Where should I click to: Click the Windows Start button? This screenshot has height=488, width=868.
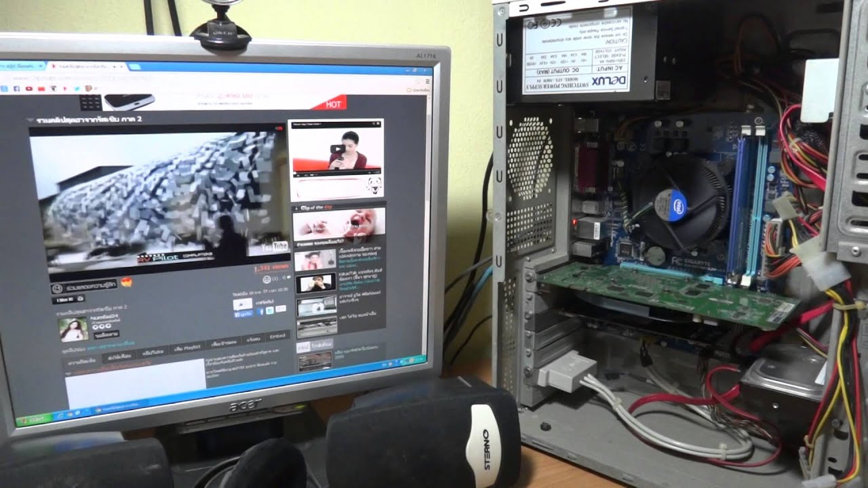point(33,420)
